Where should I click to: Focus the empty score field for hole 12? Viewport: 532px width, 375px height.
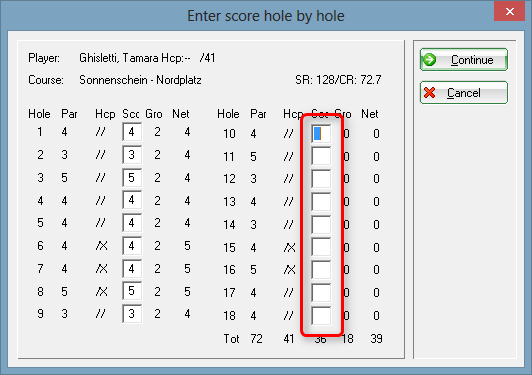click(321, 179)
